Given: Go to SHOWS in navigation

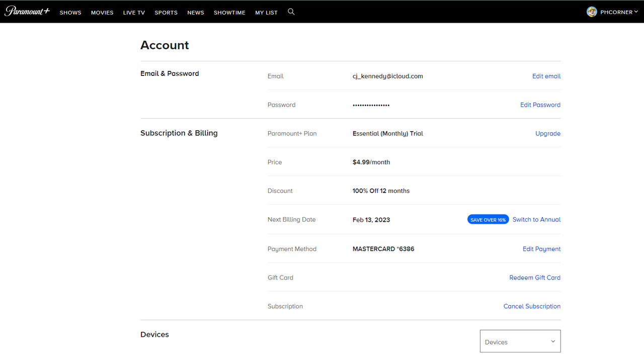Looking at the screenshot, I should pos(70,13).
